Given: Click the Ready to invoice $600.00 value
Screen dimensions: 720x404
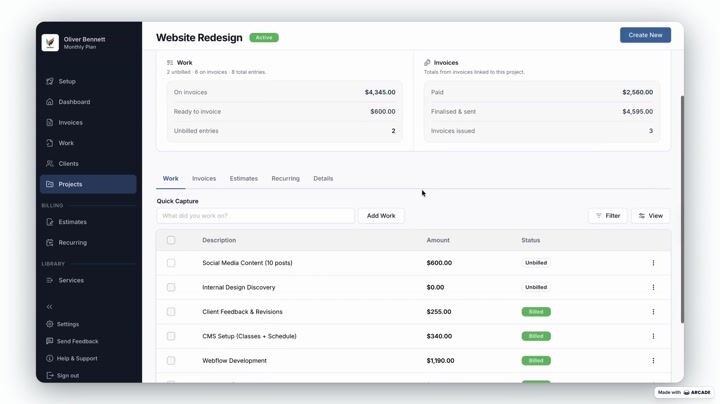Looking at the screenshot, I should tap(383, 112).
